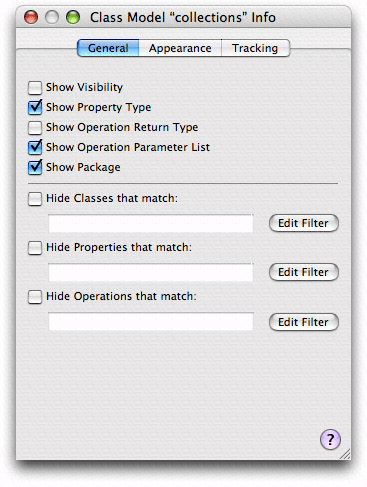Select the General tab
The width and height of the screenshot is (367, 487).
point(108,48)
